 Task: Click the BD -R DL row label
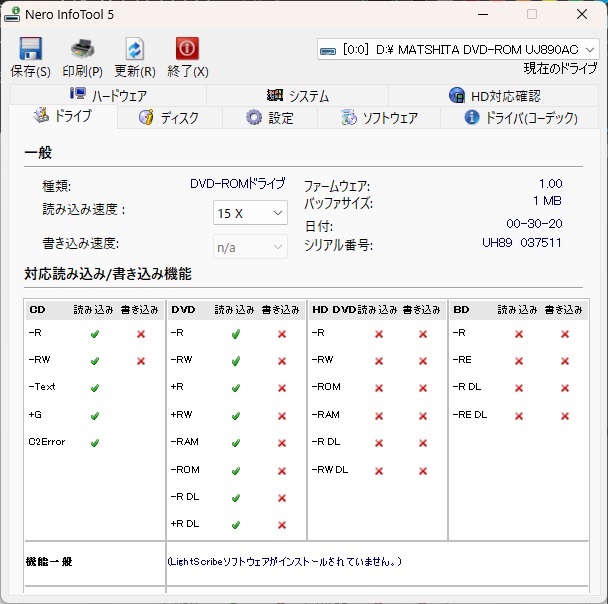[467, 387]
